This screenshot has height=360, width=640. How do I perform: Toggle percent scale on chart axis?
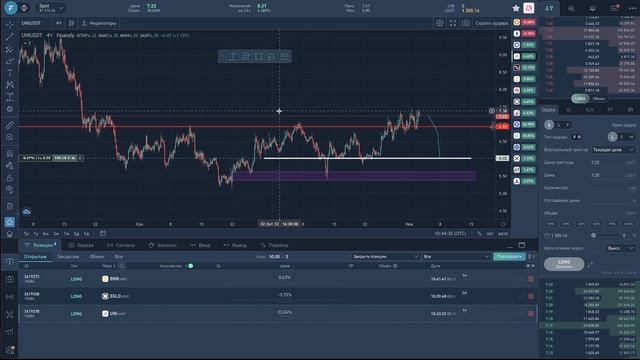[x=479, y=233]
